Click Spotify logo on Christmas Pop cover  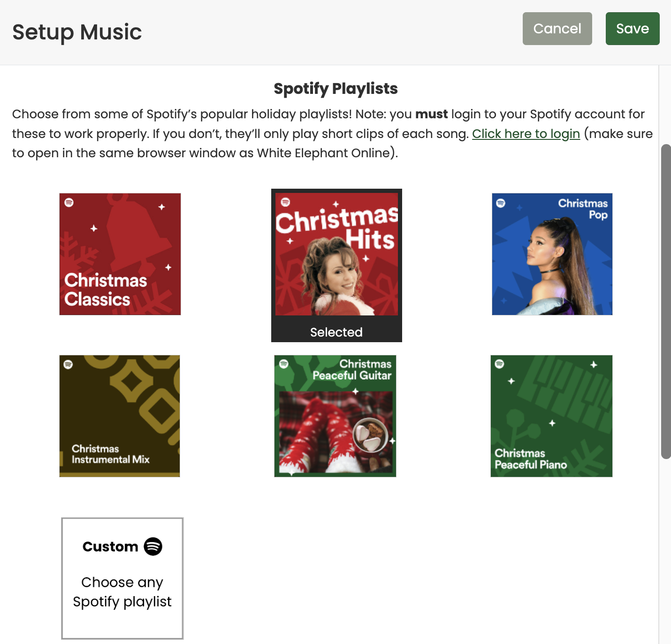(x=501, y=203)
